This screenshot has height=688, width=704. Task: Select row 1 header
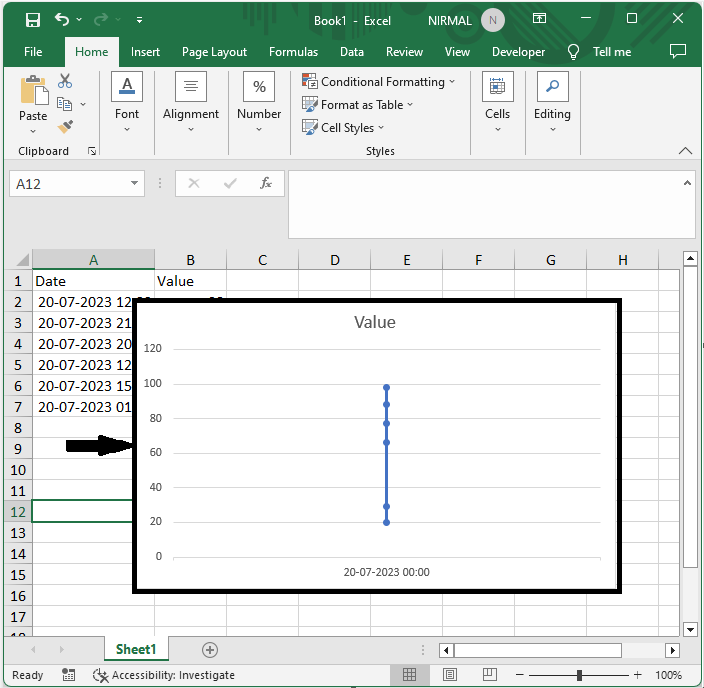[18, 281]
